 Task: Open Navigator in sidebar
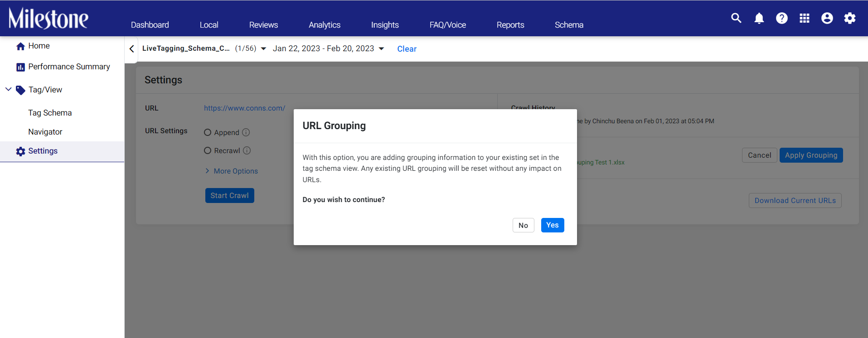point(45,132)
